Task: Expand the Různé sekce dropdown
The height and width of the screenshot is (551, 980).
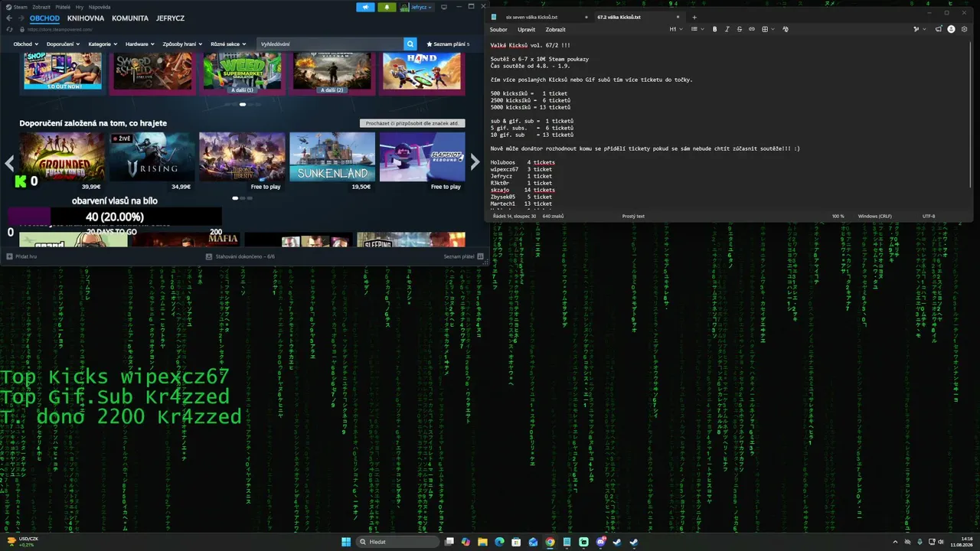Action: coord(228,44)
